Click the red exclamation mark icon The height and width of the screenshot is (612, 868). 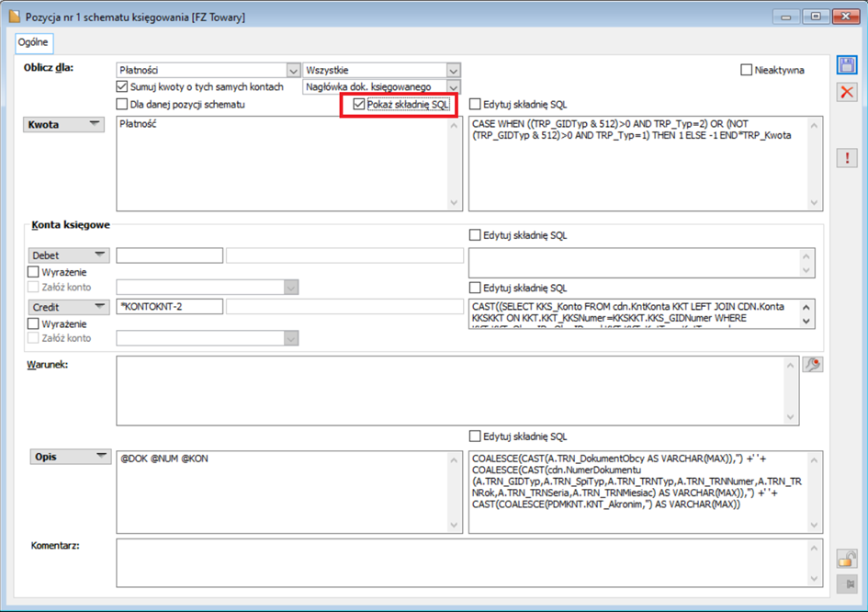[846, 158]
